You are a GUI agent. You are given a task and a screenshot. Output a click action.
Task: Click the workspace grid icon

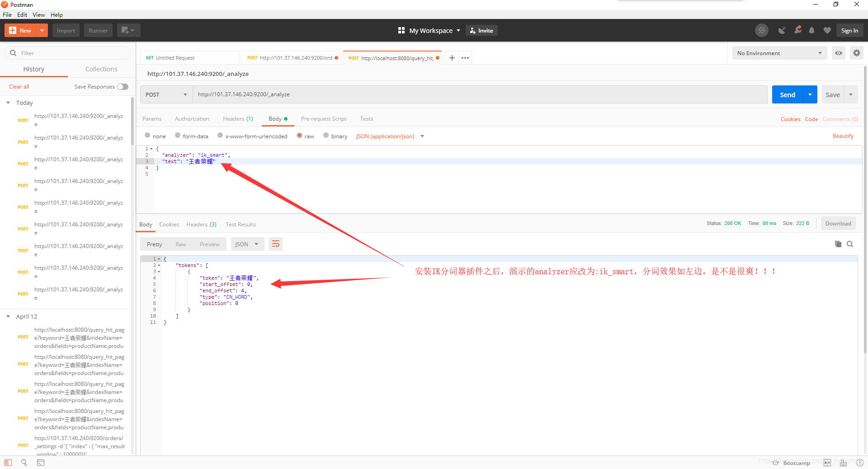click(401, 30)
